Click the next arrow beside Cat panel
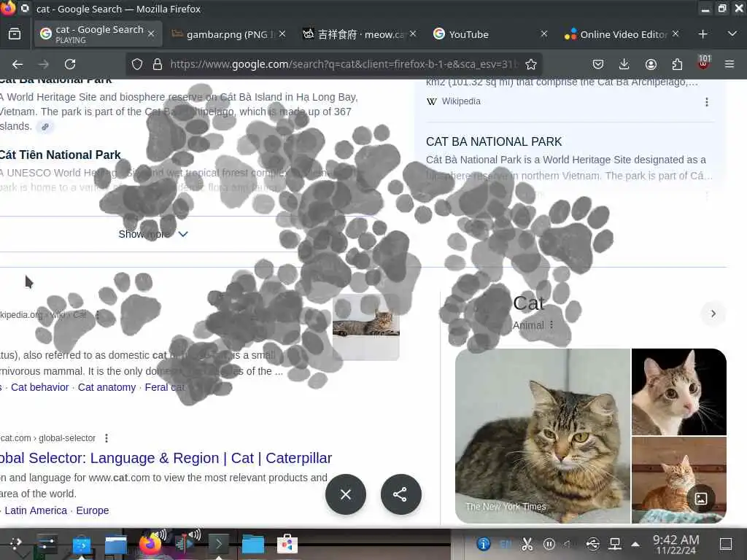 pos(713,314)
